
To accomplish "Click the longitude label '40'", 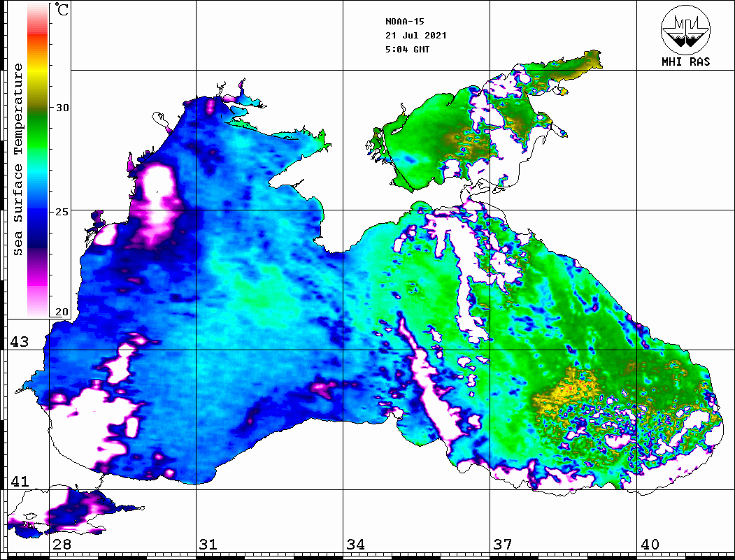I will [x=650, y=545].
